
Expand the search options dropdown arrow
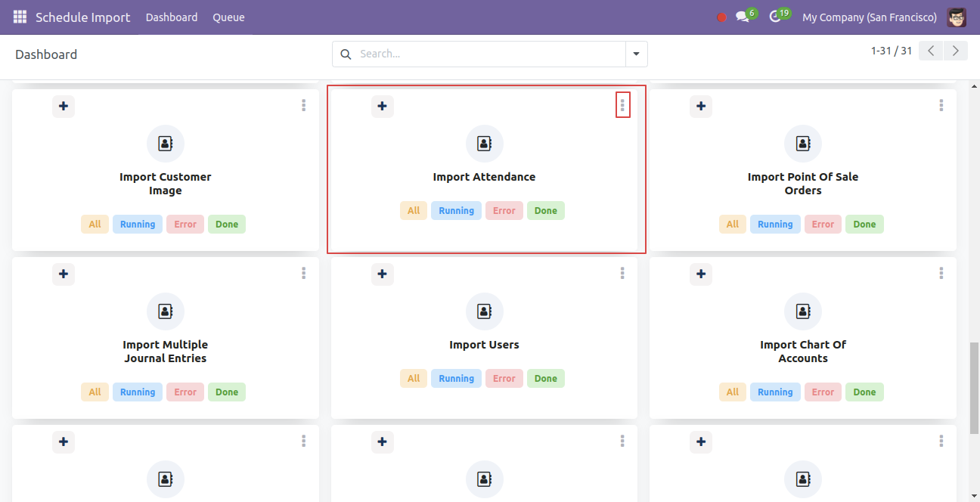(637, 54)
